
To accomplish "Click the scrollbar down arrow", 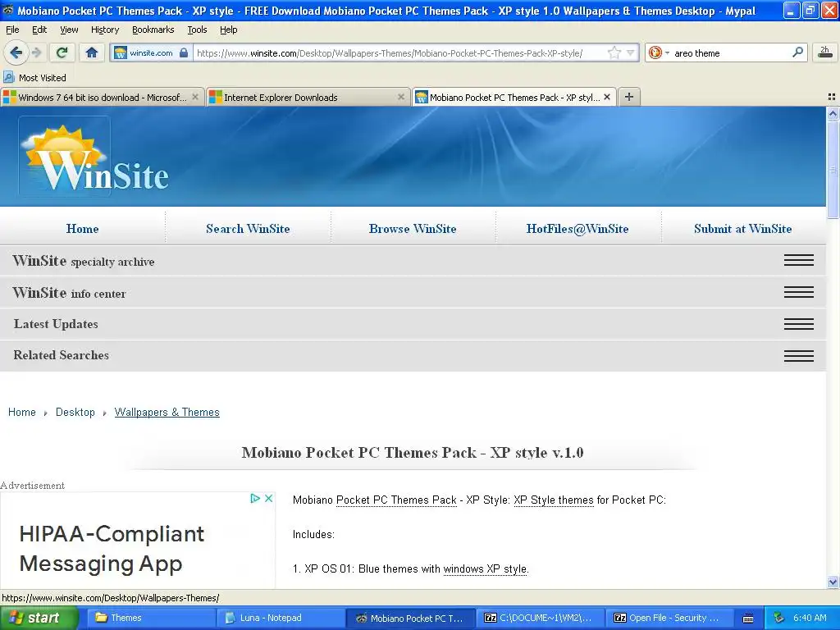I will click(x=833, y=582).
